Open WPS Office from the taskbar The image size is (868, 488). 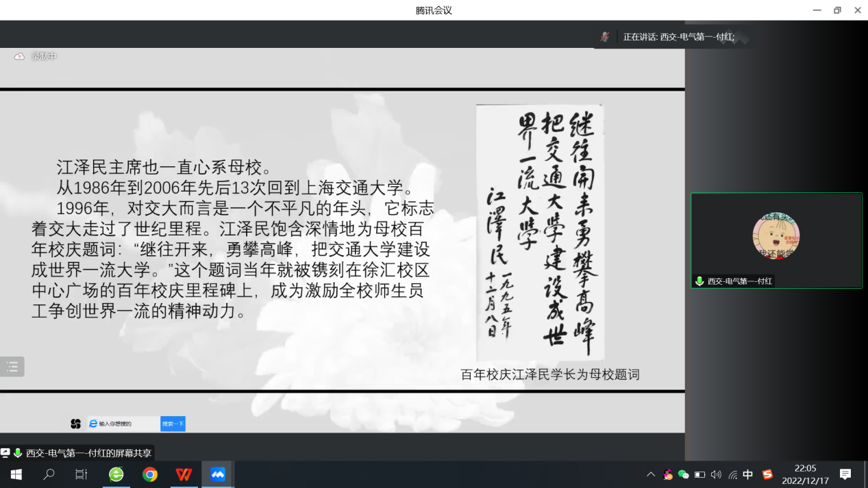tap(184, 474)
